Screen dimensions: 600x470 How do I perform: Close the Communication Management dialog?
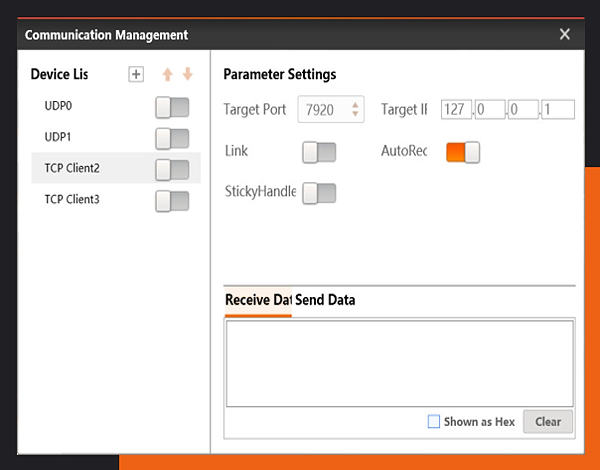point(564,34)
